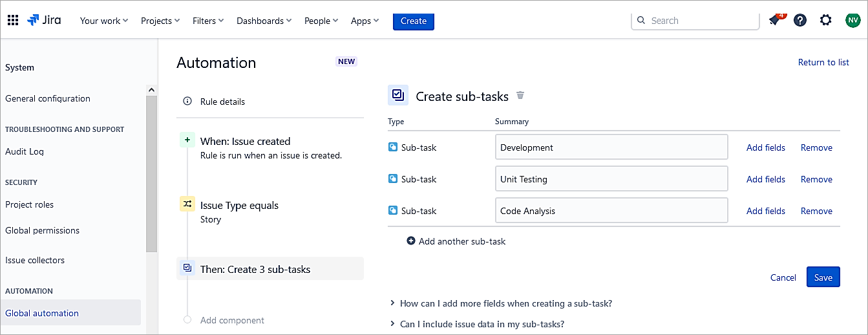Click the rule details info icon
868x335 pixels.
tap(187, 102)
